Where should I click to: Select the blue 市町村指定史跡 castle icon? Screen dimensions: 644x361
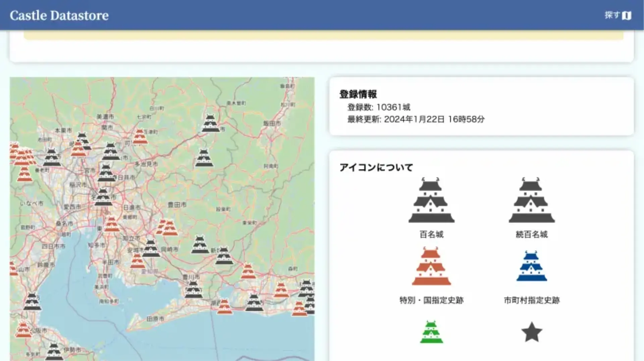coord(532,266)
